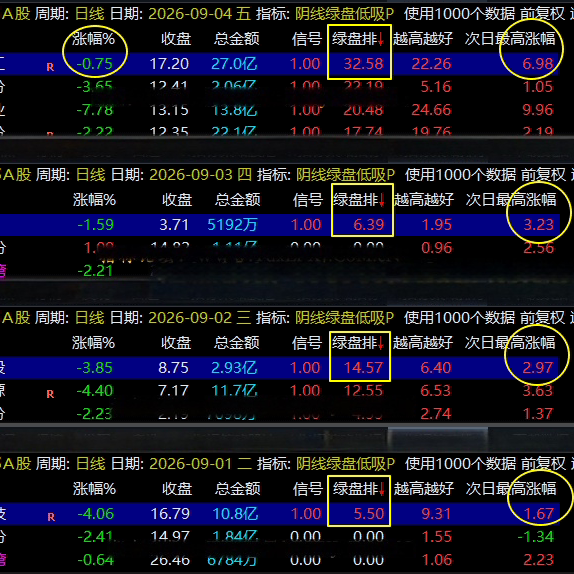This screenshot has width=574, height=574.
Task: Click the 14.97 closing price cell
Action: point(170,537)
